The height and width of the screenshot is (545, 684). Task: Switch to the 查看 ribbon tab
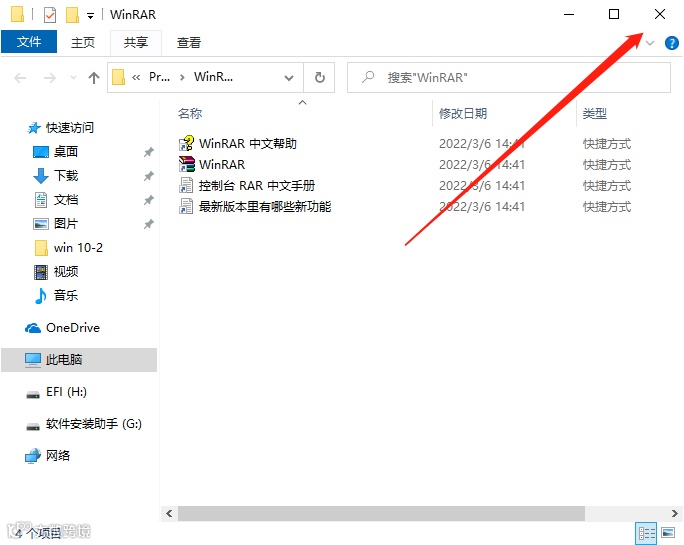pyautogui.click(x=188, y=42)
